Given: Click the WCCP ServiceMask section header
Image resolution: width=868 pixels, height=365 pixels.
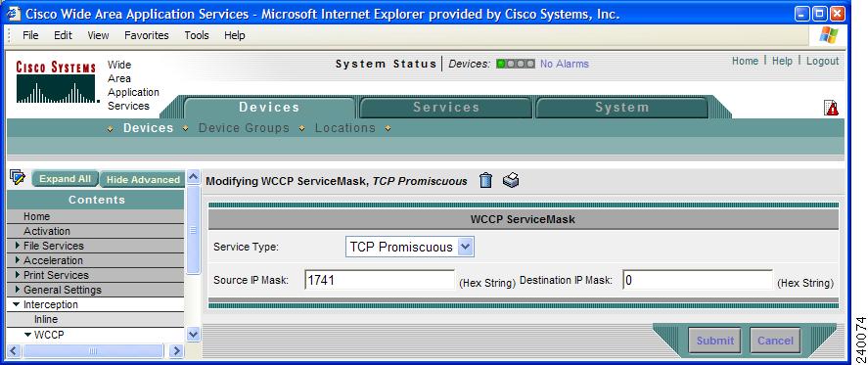Looking at the screenshot, I should pos(524,219).
